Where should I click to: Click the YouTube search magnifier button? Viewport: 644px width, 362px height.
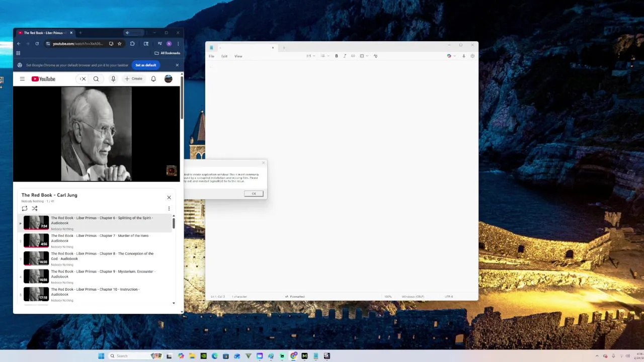click(x=96, y=79)
